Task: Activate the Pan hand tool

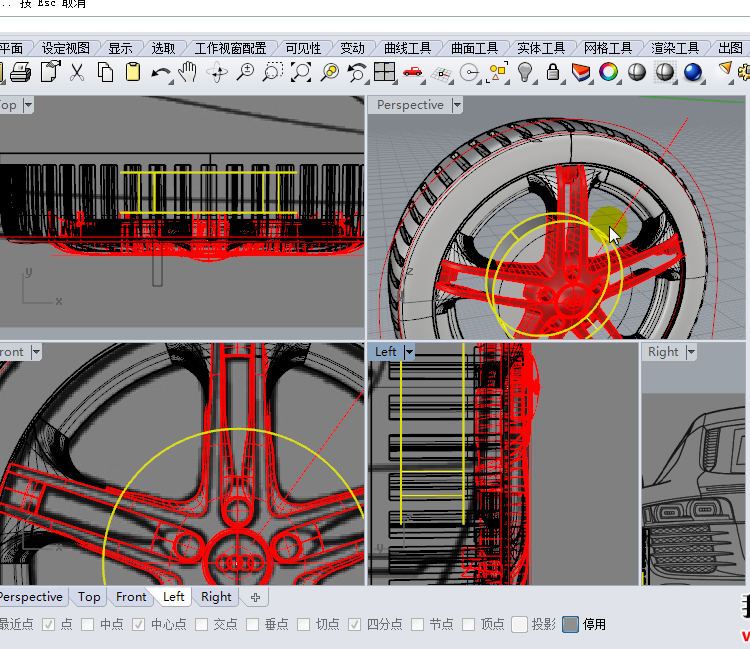Action: 188,72
